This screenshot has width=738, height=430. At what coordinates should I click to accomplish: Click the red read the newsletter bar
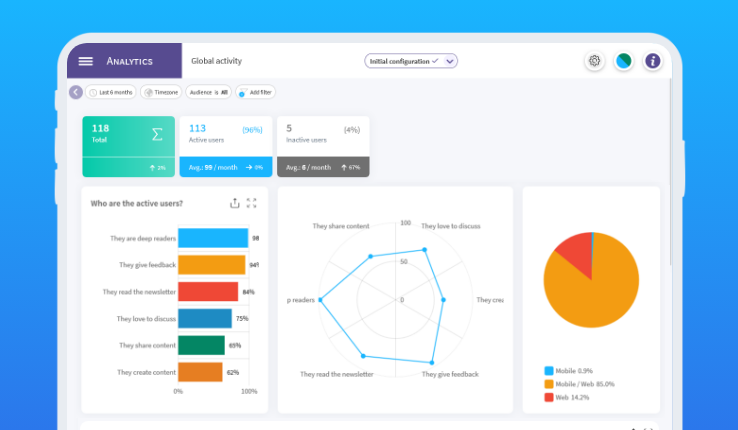(208, 292)
